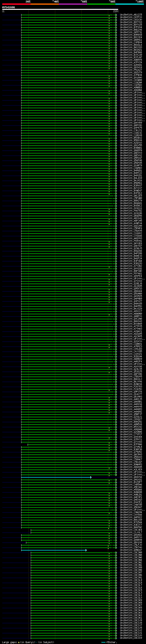Select label UniRef100_Q95V33

point(131,289)
